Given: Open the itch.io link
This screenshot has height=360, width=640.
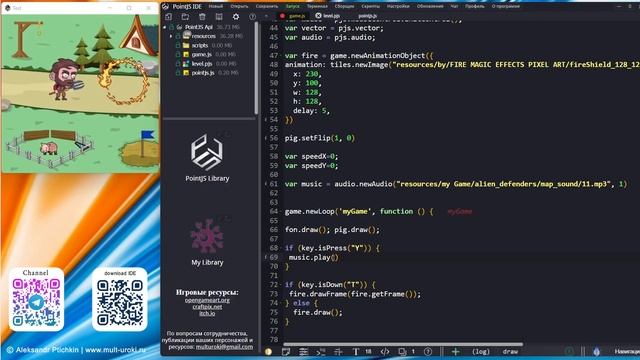Looking at the screenshot, I should 207,313.
